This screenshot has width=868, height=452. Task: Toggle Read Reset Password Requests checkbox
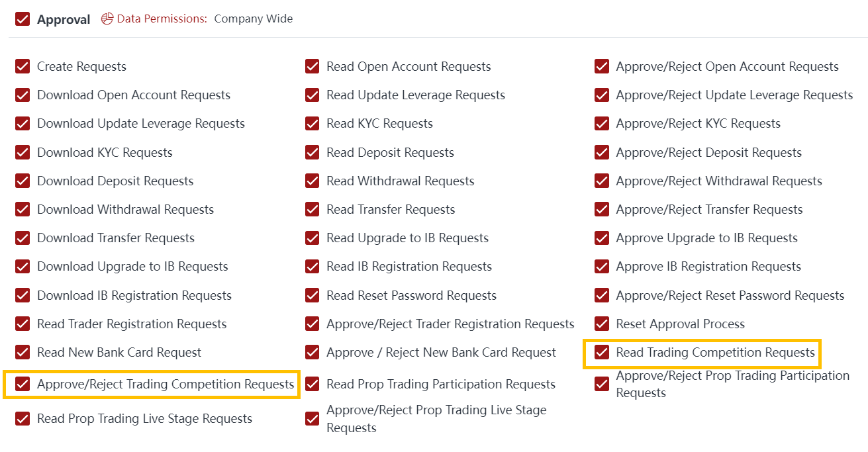pos(313,296)
